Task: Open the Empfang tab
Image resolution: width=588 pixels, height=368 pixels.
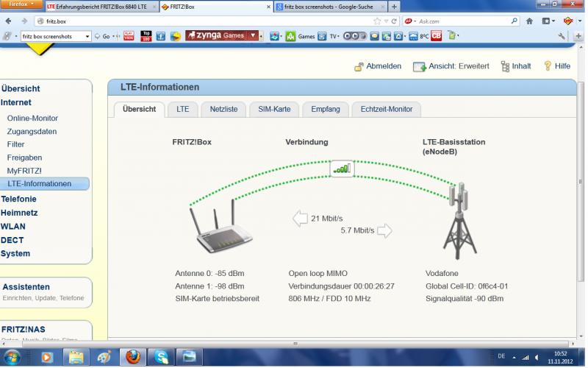Action: click(x=326, y=109)
